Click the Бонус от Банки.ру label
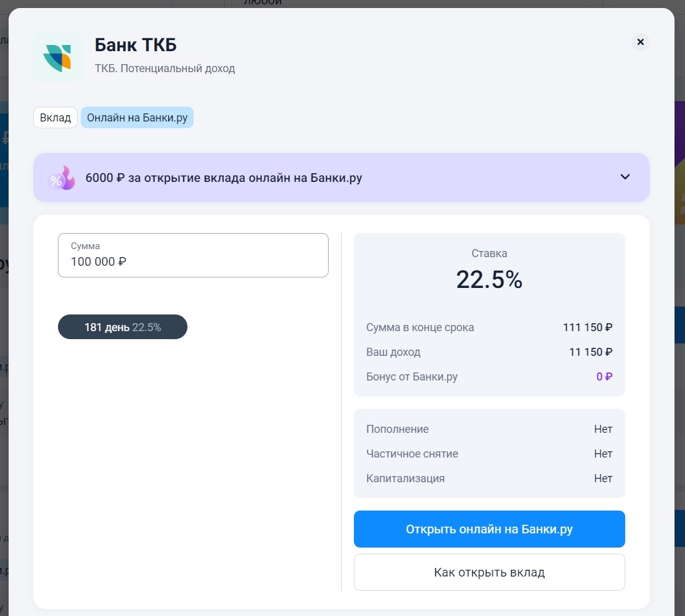Image resolution: width=685 pixels, height=616 pixels. (412, 377)
